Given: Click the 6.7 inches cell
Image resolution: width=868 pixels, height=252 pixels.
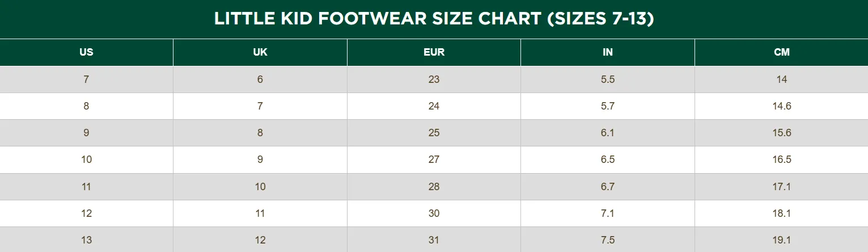Looking at the screenshot, I should coord(608,187).
